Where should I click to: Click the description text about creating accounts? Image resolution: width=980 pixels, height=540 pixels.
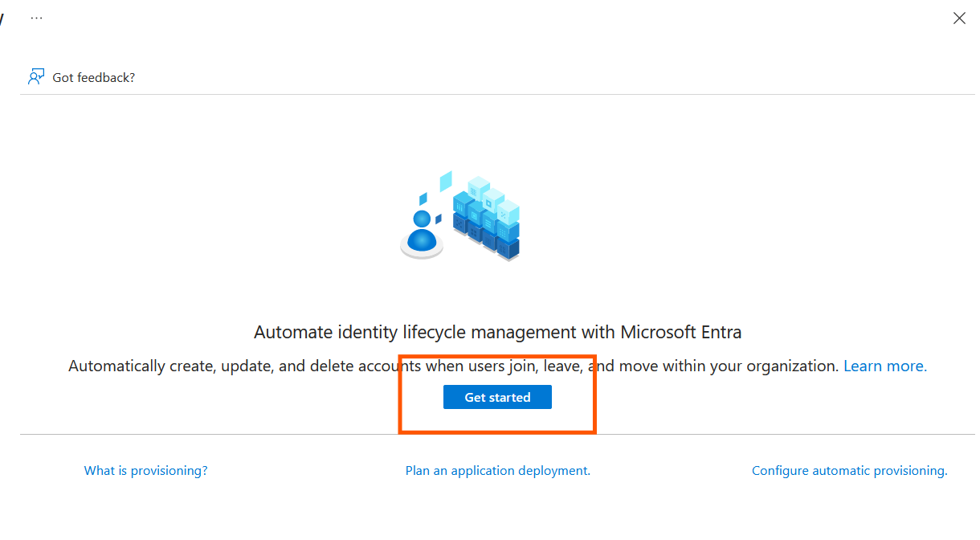(x=321, y=366)
